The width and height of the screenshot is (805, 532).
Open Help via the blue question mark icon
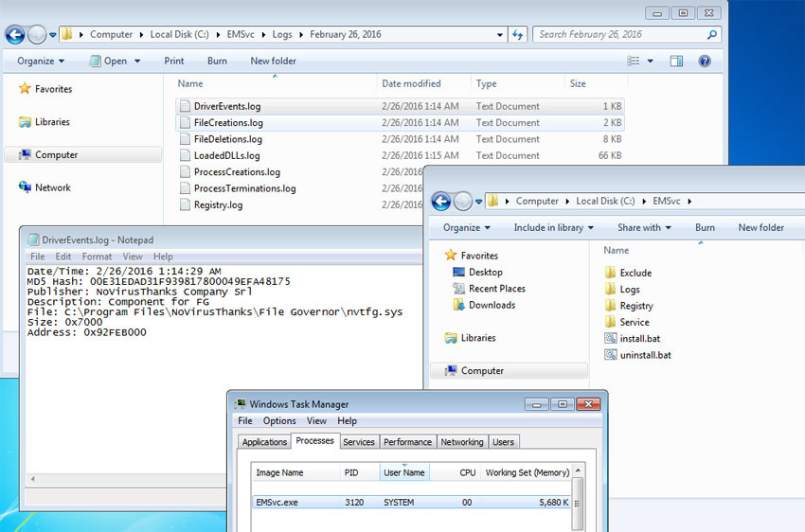tap(705, 61)
